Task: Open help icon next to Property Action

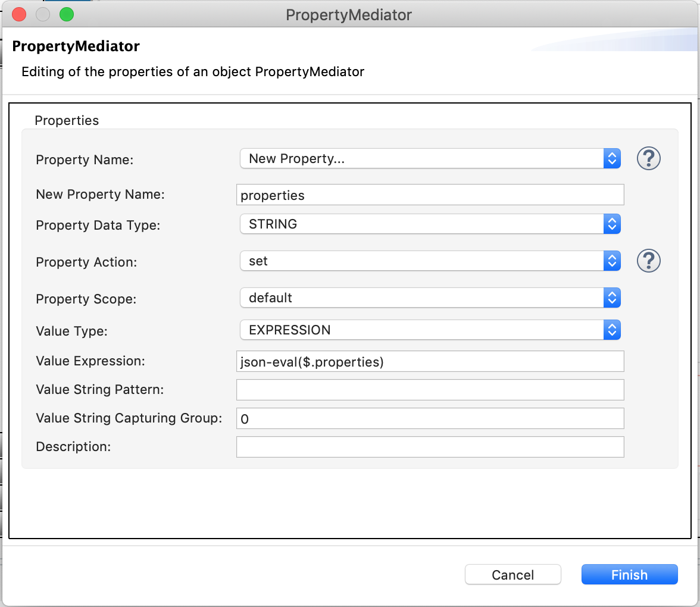Action: tap(648, 261)
